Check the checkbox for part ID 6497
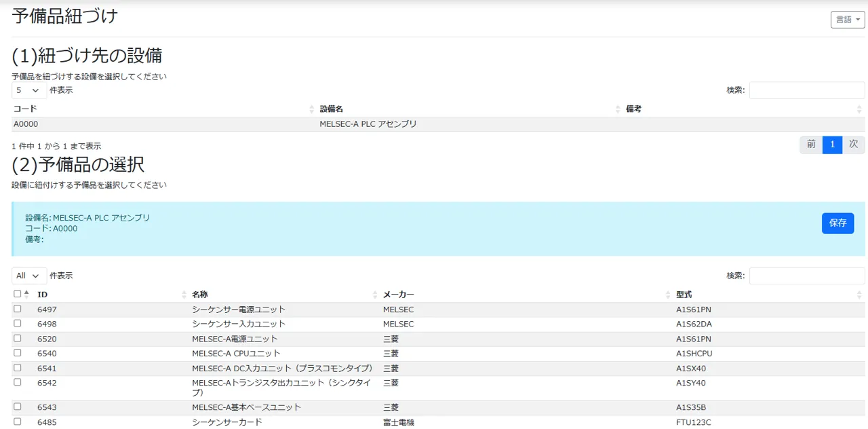868x429 pixels. tap(17, 309)
